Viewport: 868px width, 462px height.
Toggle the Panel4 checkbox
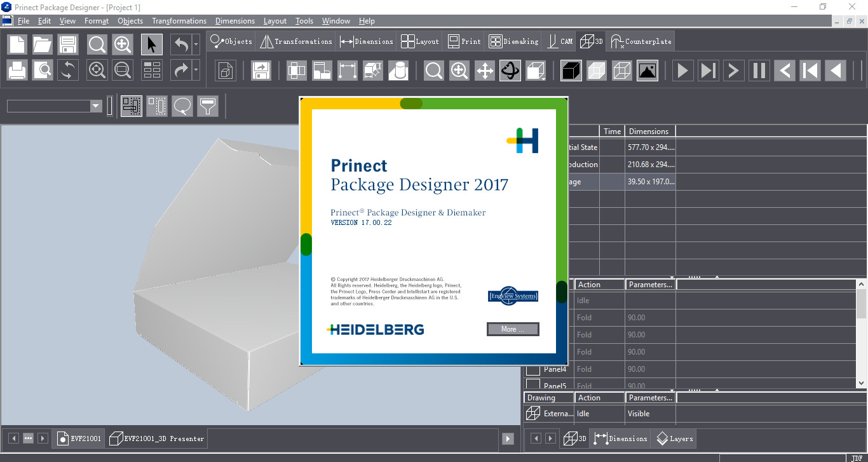coord(533,369)
